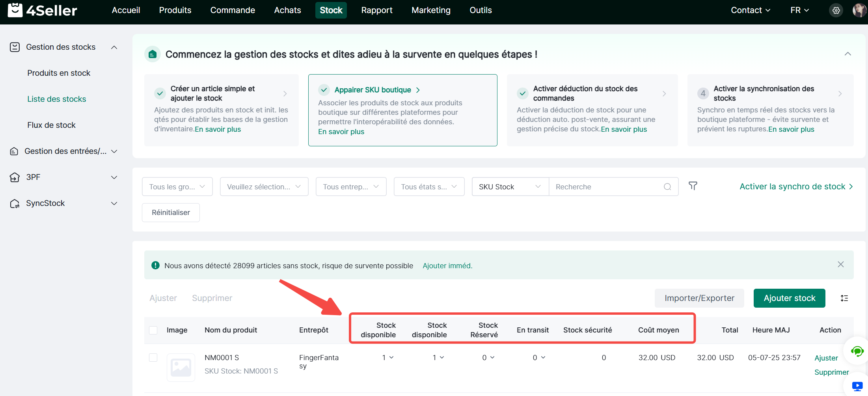Click the NM0001 S product image thumbnail
Screen dimensions: 868x396
pos(181,367)
